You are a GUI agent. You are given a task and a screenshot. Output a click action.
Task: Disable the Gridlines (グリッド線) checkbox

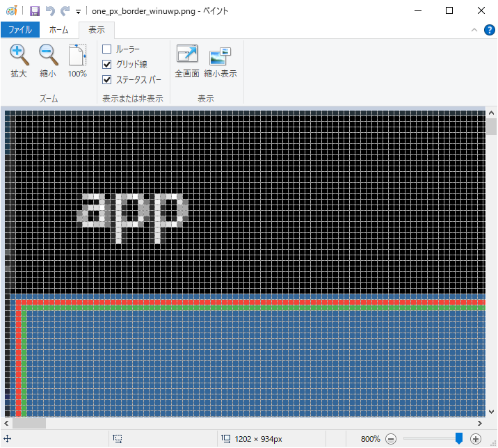[x=106, y=64]
